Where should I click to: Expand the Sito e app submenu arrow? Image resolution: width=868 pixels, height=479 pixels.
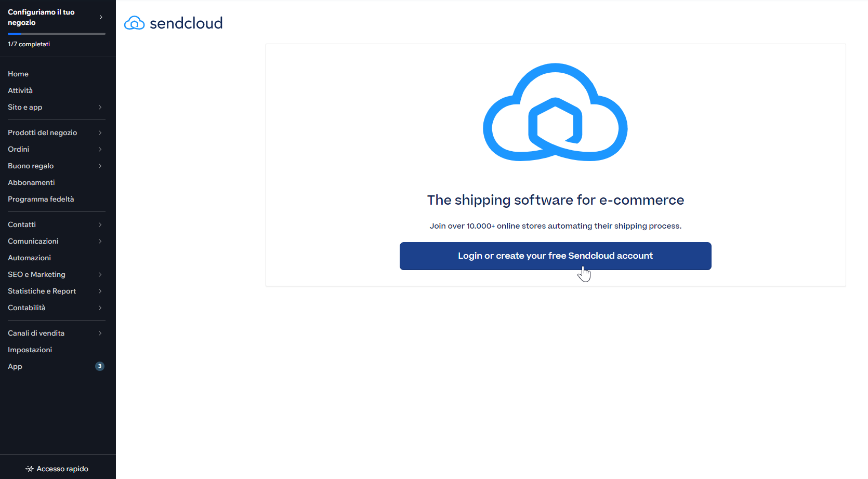[x=100, y=107]
